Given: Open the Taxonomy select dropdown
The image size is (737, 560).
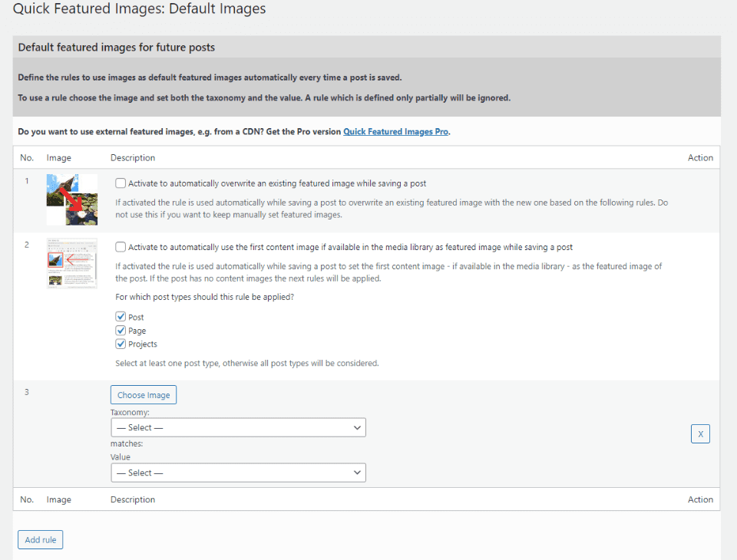Looking at the screenshot, I should (238, 427).
